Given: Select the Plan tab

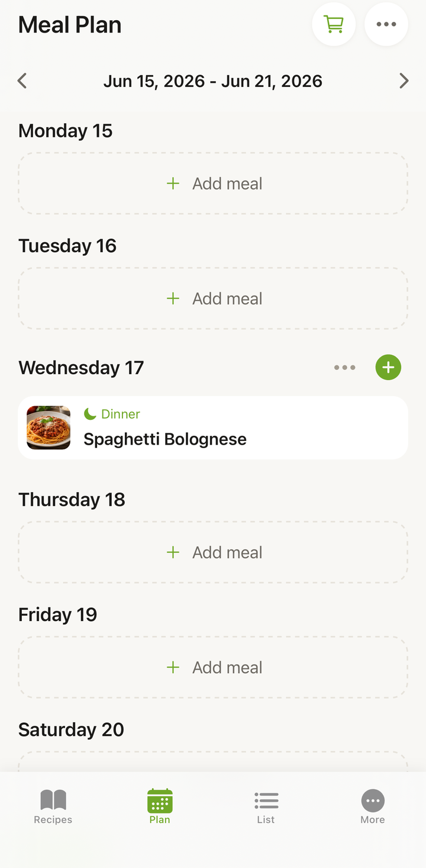Looking at the screenshot, I should 160,806.
